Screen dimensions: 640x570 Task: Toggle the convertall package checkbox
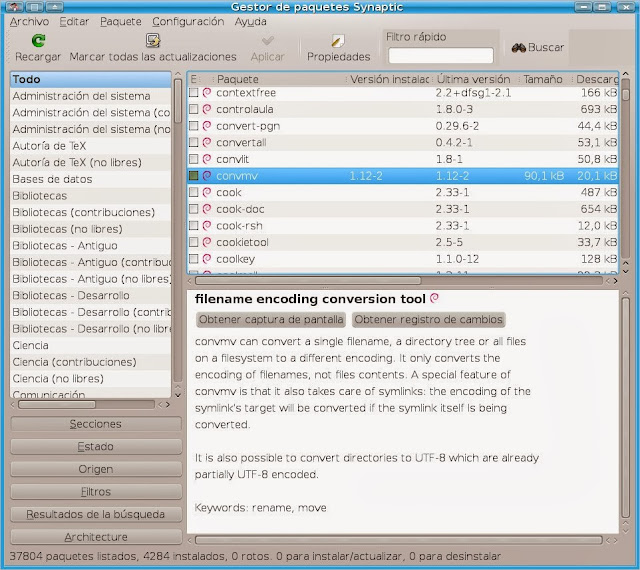pyautogui.click(x=193, y=142)
